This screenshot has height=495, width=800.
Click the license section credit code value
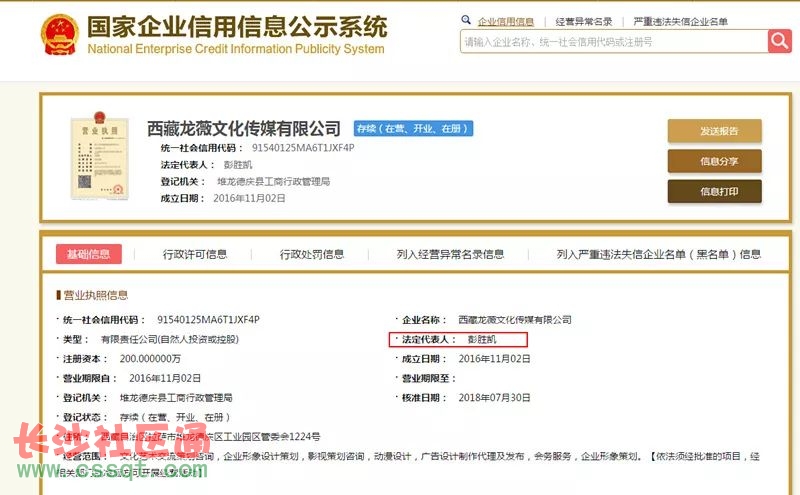click(208, 320)
